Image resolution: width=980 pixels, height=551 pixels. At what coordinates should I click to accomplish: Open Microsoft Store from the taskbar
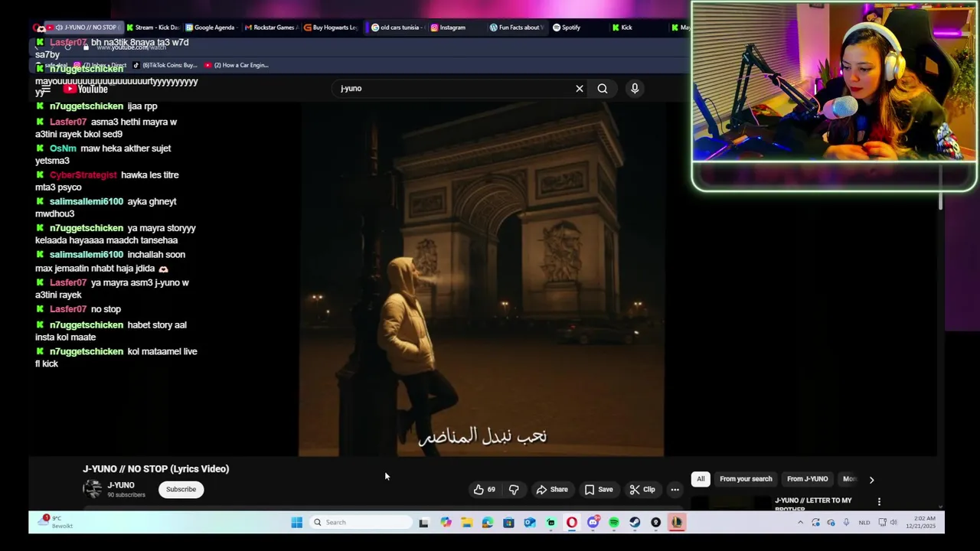(508, 523)
